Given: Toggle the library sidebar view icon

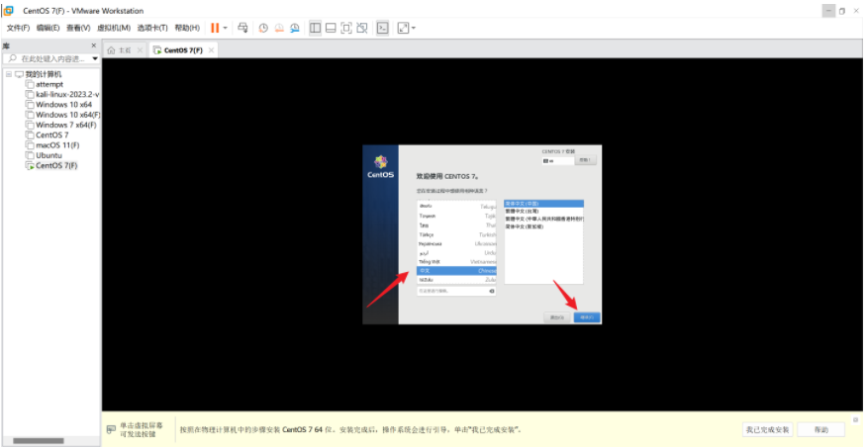Looking at the screenshot, I should 315,28.
